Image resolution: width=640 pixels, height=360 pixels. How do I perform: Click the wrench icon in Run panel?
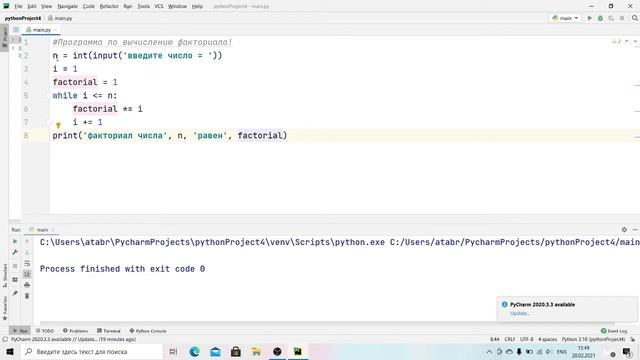click(15, 252)
